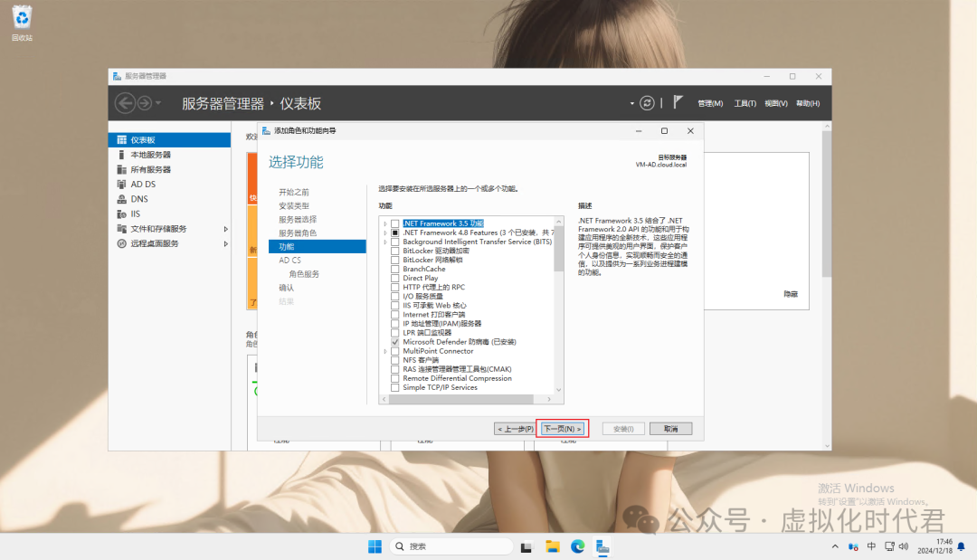Check the .NET Framework 3.5 功能 checkbox
This screenshot has width=977, height=560.
(x=395, y=223)
